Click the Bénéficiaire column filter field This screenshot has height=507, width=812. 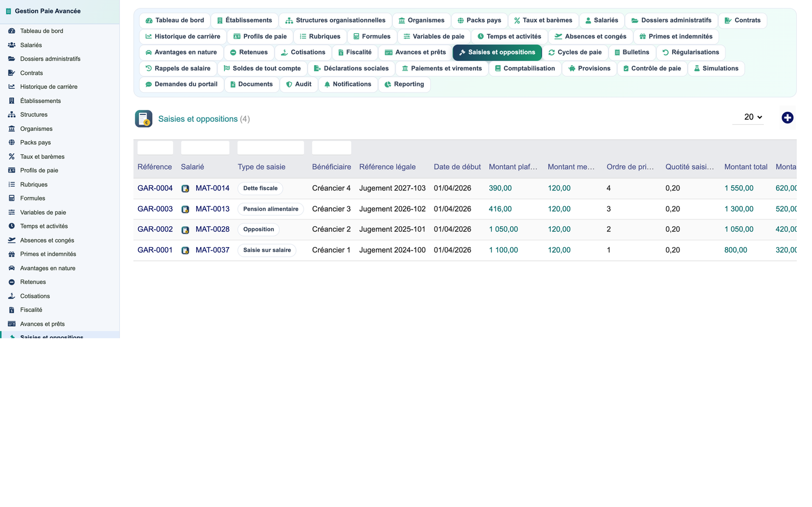332,148
